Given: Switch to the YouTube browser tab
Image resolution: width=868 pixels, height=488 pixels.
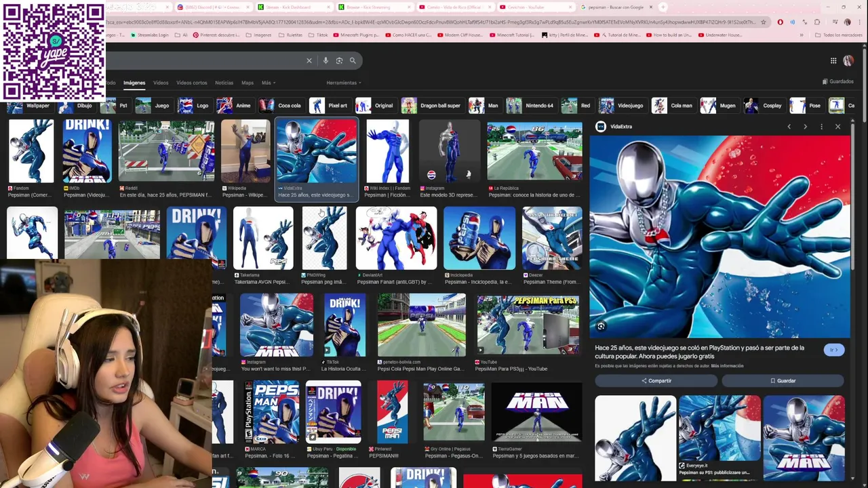Looking at the screenshot, I should pos(536,7).
